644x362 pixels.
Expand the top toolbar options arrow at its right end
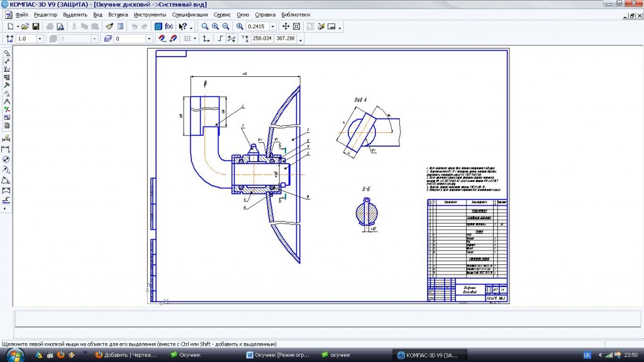pos(340,28)
